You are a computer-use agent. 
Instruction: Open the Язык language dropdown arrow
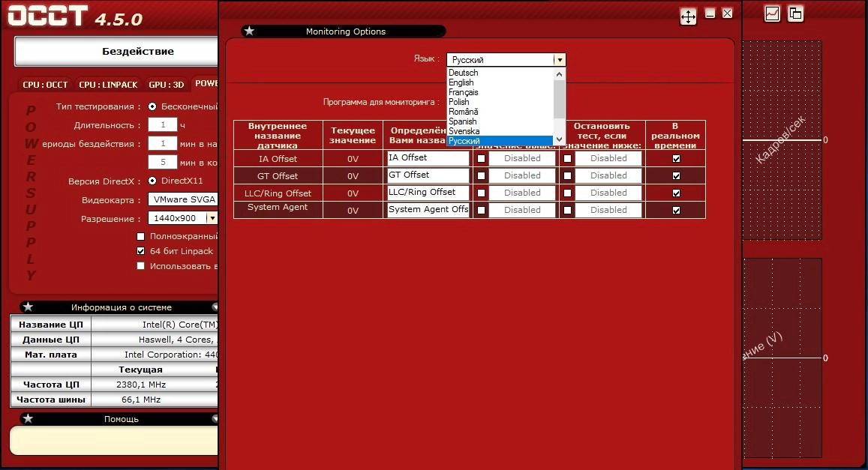pyautogui.click(x=560, y=60)
